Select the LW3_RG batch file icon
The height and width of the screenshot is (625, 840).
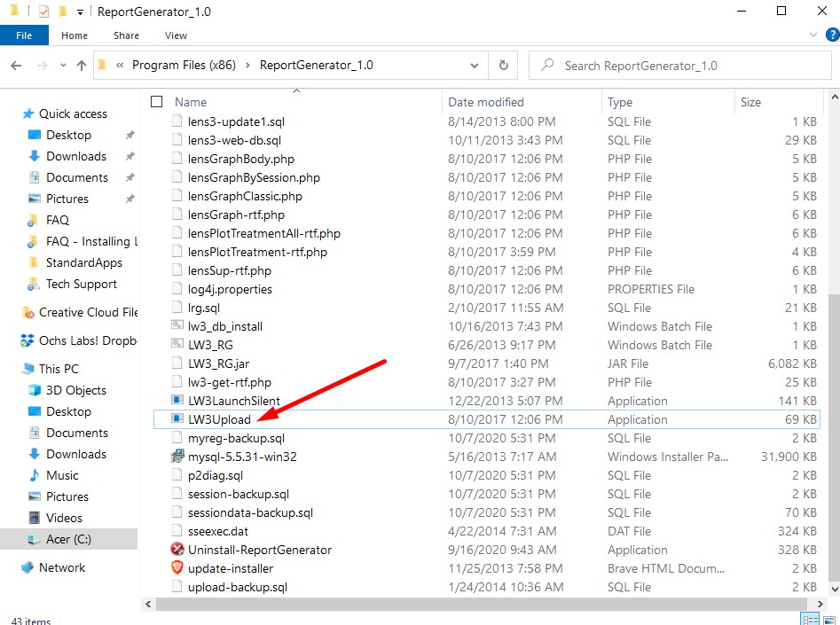coord(177,344)
